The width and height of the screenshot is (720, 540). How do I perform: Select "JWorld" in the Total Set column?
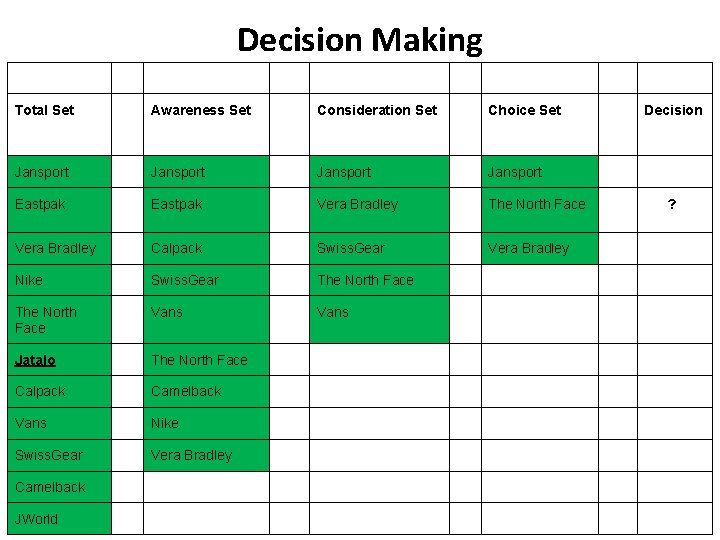tap(37, 519)
